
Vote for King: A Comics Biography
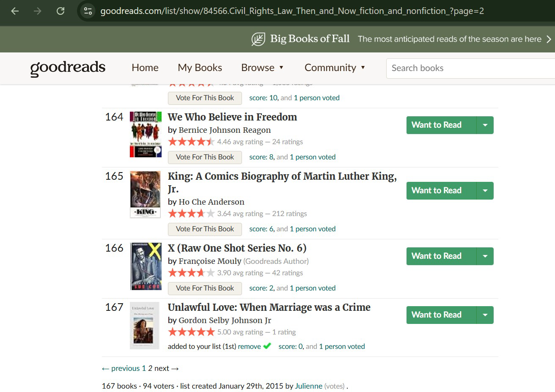(205, 229)
